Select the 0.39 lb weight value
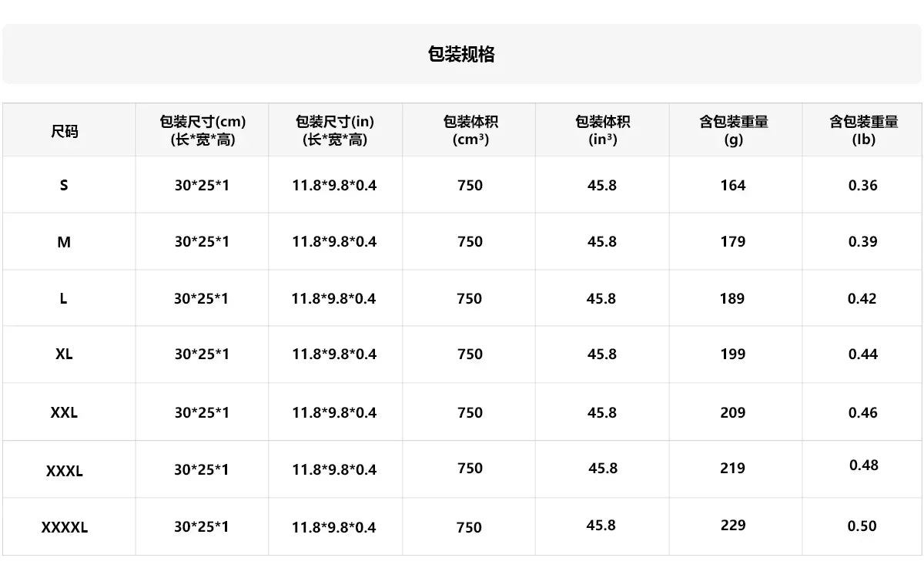 (862, 242)
